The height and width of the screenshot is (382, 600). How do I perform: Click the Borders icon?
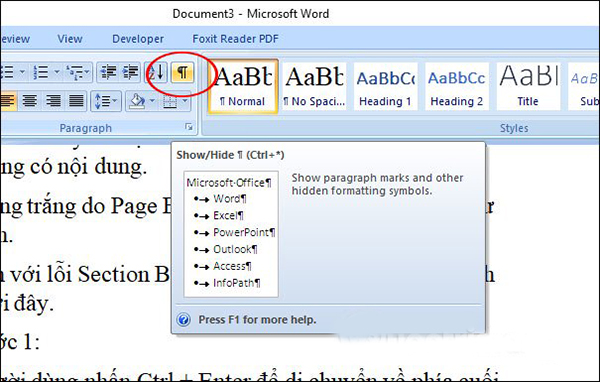170,102
